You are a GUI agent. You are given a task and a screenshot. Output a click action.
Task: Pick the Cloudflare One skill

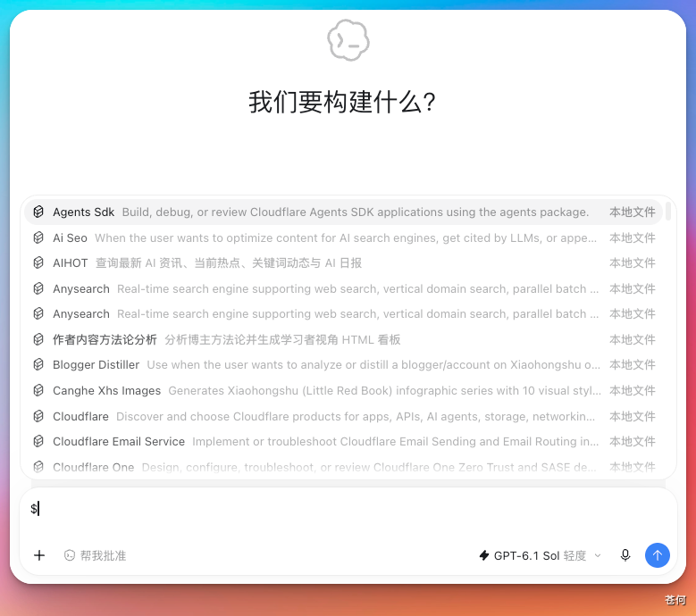click(344, 467)
